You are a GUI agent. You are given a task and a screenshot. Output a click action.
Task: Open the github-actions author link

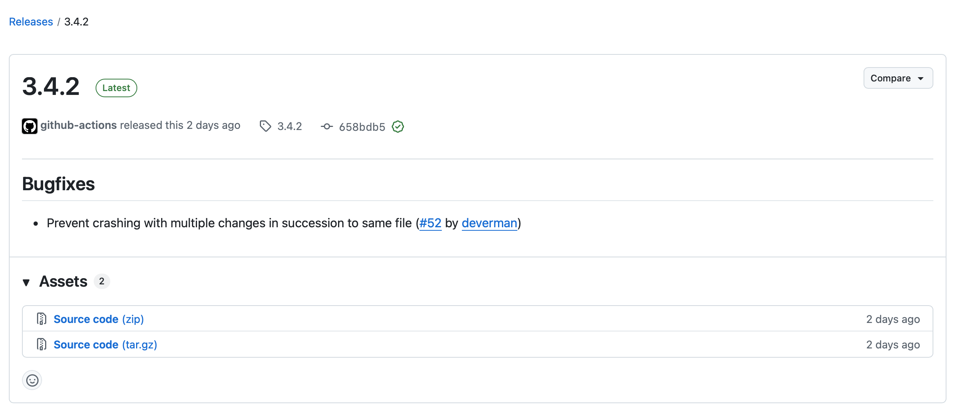click(79, 125)
